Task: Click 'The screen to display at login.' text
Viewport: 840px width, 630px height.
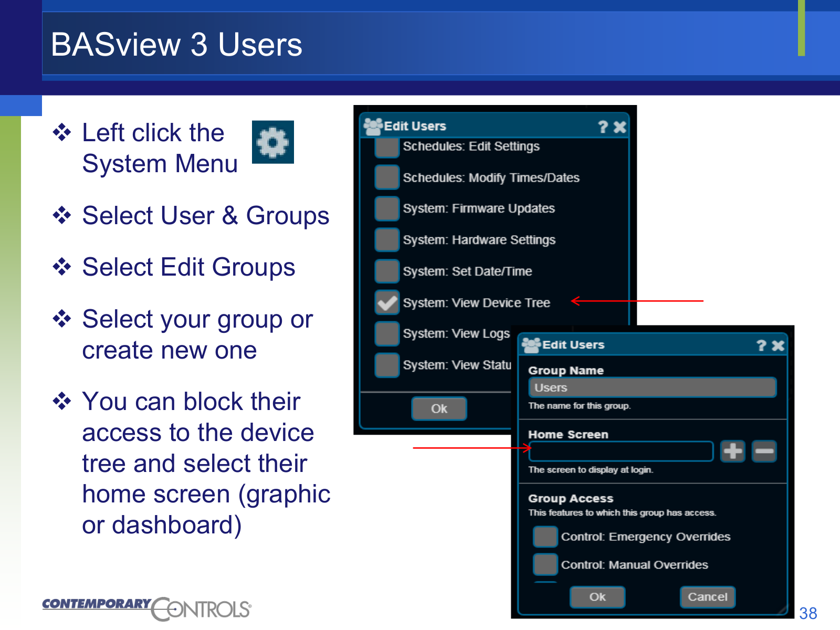Action: click(591, 470)
